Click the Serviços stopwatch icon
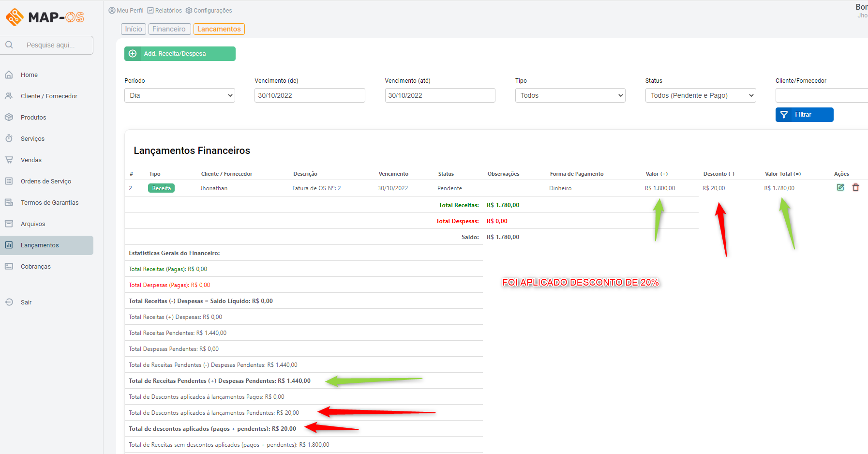The height and width of the screenshot is (454, 868). tap(9, 138)
